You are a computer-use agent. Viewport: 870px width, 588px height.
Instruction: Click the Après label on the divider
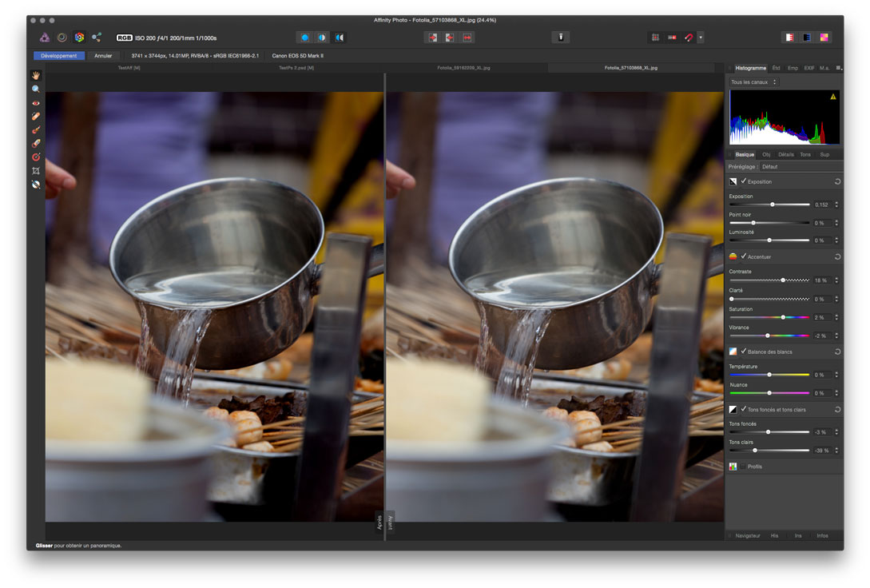(380, 522)
